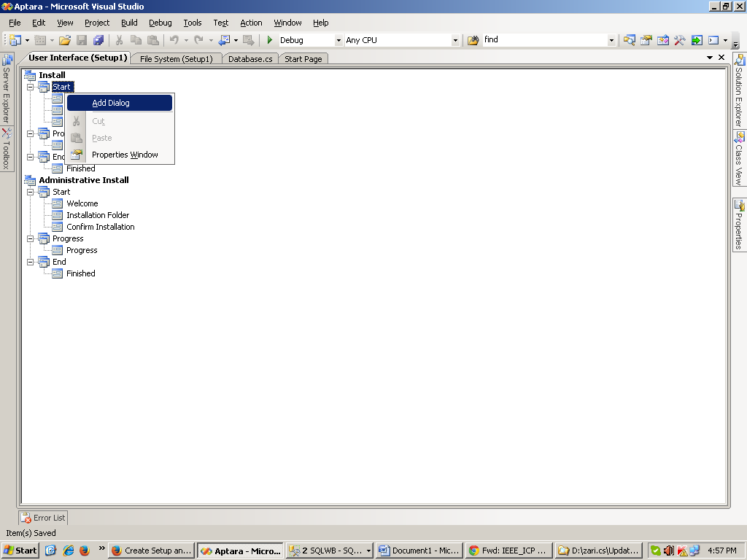Open Properties side panel tab
This screenshot has height=560, width=747.
tap(740, 225)
